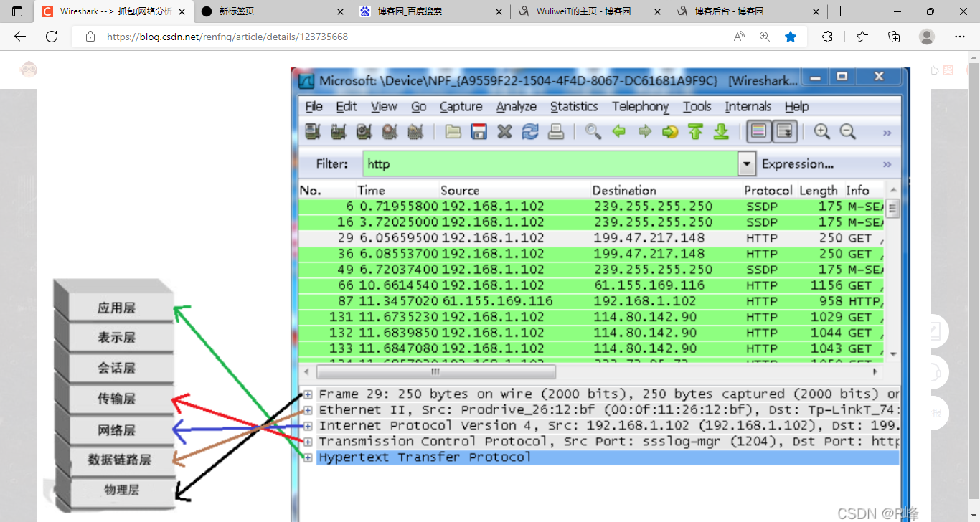Click the capture options icon in Wireshark
The width and height of the screenshot is (980, 522).
(338, 132)
